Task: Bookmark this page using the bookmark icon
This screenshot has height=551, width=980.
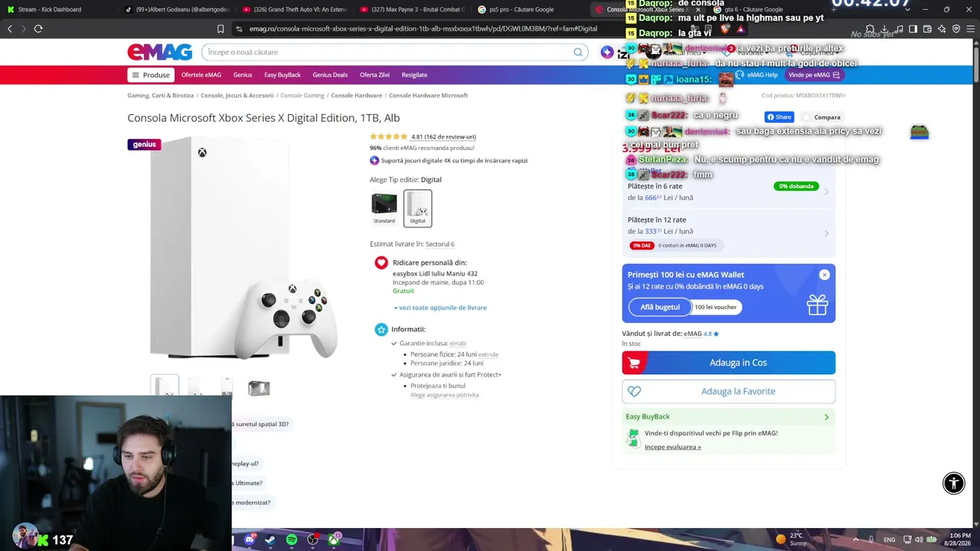Action: click(x=220, y=29)
